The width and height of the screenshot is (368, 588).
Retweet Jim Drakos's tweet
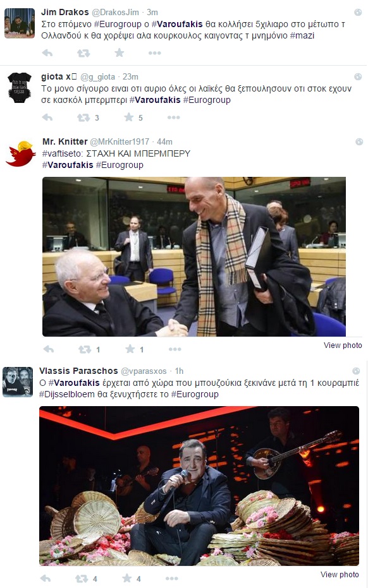pos(83,53)
